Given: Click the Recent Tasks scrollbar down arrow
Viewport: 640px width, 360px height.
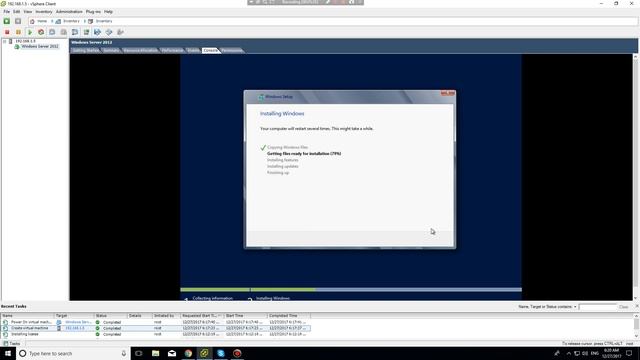Looking at the screenshot, I should click(636, 337).
